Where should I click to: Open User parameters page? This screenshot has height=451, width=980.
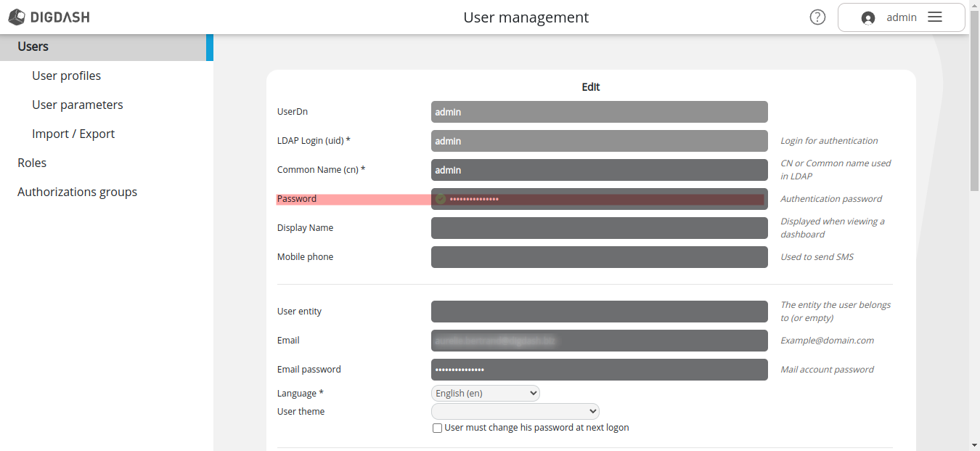tap(77, 105)
